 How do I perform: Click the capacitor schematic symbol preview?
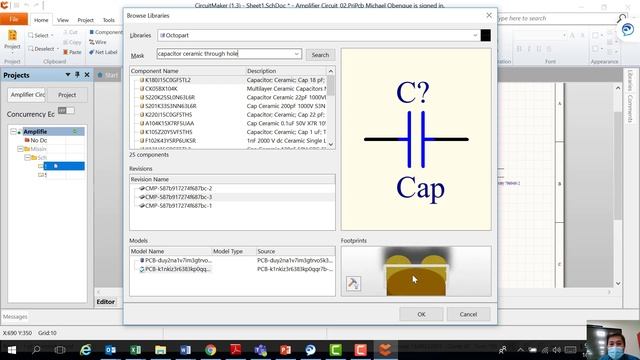(x=416, y=139)
